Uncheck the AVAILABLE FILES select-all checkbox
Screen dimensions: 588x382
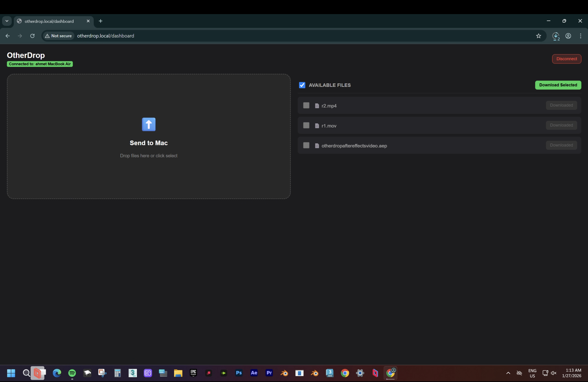point(302,85)
